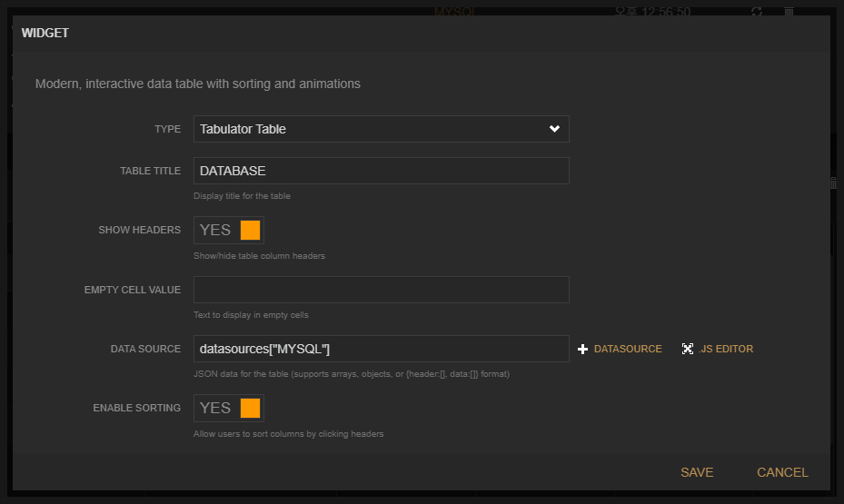This screenshot has width=844, height=504.
Task: Click the TABLE TITLE label
Action: [150, 171]
